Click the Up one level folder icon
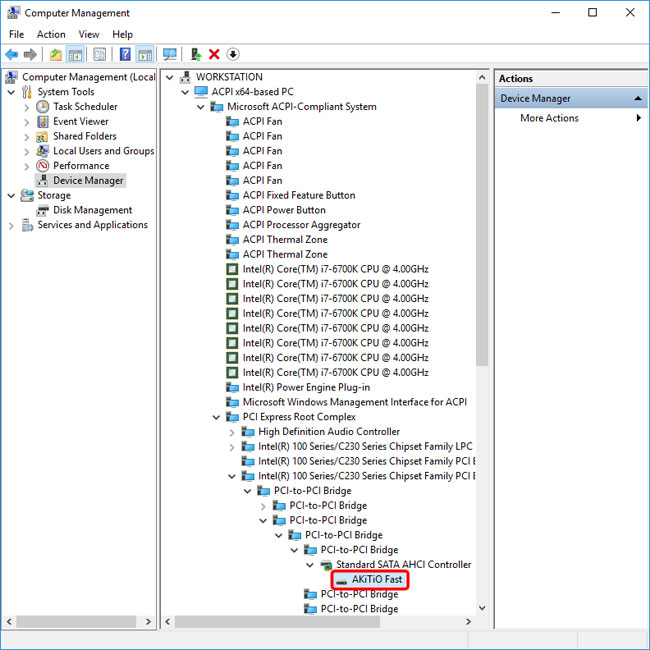The width and height of the screenshot is (650, 650). tap(56, 54)
